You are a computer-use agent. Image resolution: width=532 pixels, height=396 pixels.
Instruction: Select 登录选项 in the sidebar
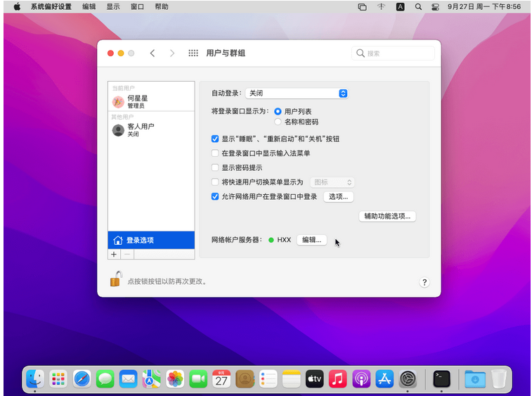(x=151, y=240)
